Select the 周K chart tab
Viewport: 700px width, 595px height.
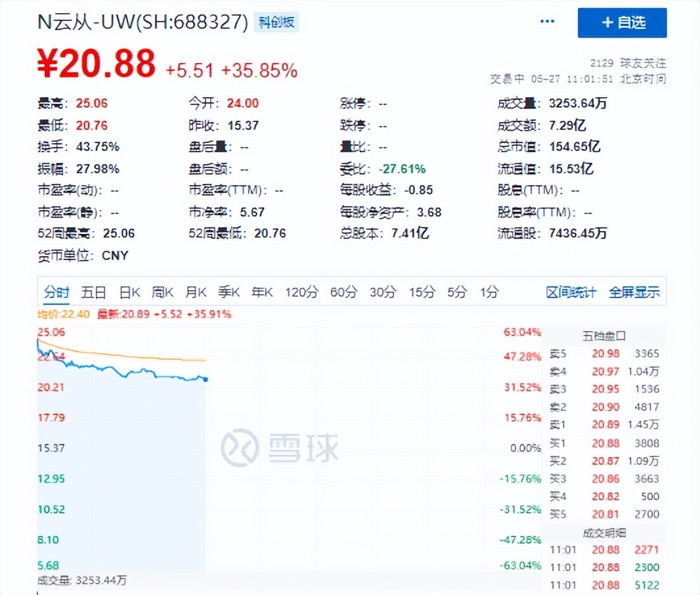[162, 292]
